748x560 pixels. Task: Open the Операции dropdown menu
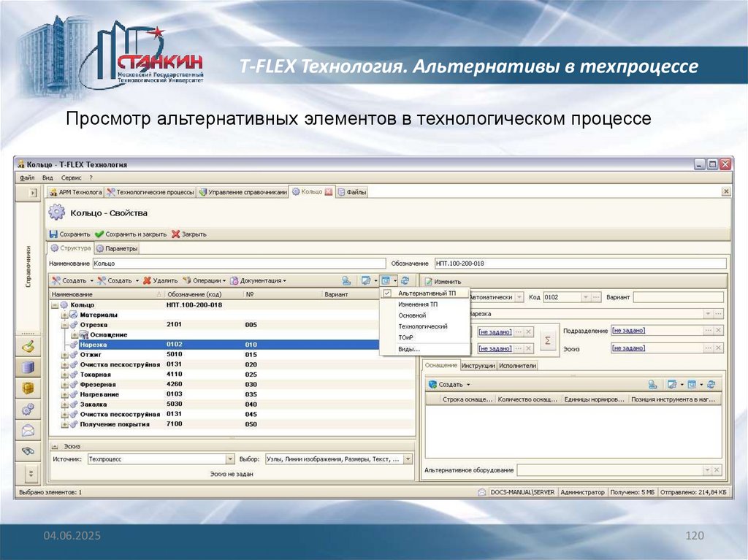click(x=205, y=280)
